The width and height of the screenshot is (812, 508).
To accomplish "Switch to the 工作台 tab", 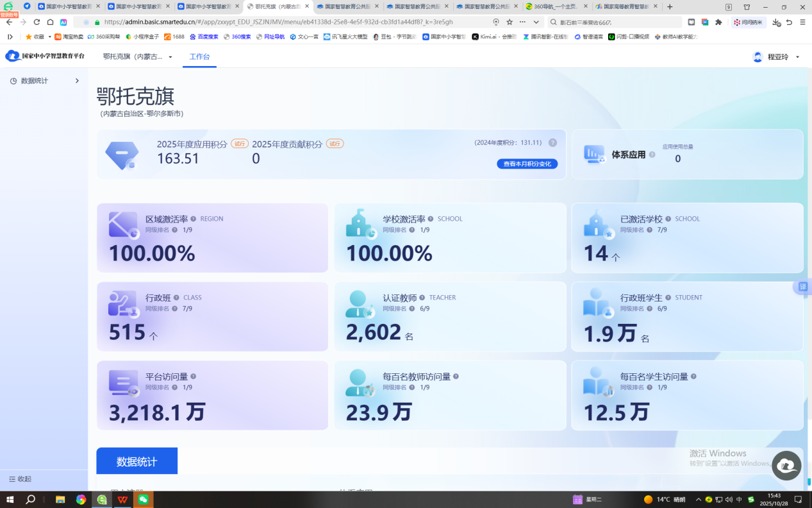I will [199, 56].
